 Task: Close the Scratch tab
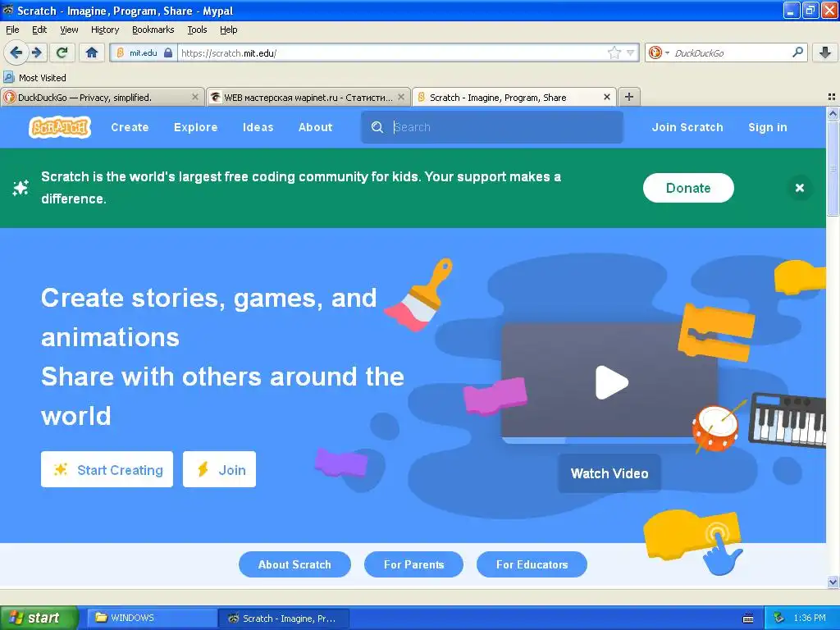pos(606,97)
